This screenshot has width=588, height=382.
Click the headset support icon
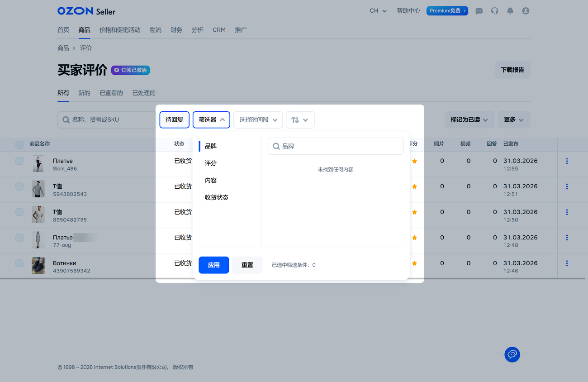point(494,11)
